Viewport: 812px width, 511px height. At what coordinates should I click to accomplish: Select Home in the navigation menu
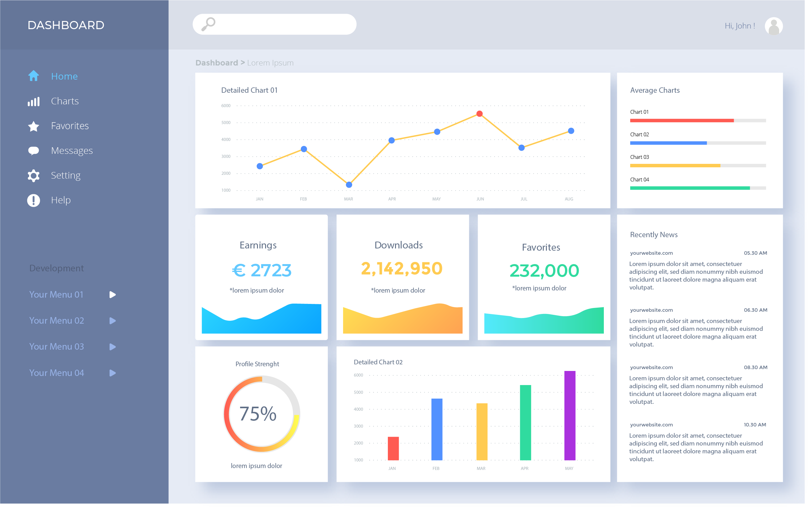[64, 76]
